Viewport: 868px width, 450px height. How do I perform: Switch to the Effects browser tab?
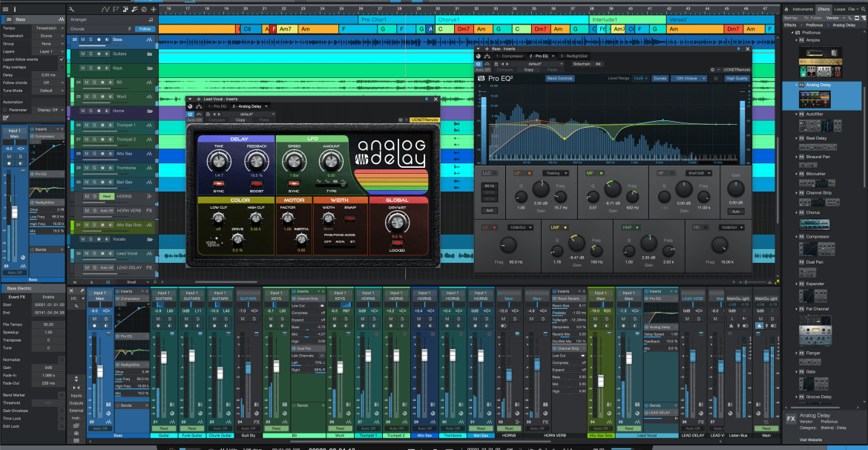pos(823,10)
